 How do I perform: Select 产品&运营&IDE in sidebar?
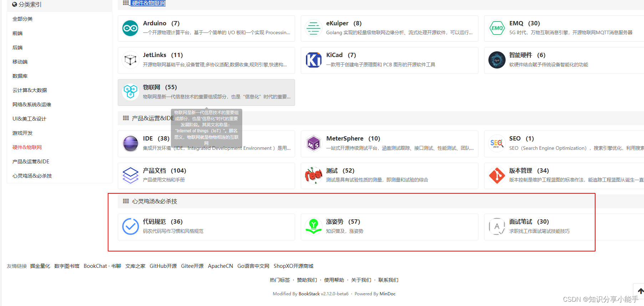pos(31,162)
